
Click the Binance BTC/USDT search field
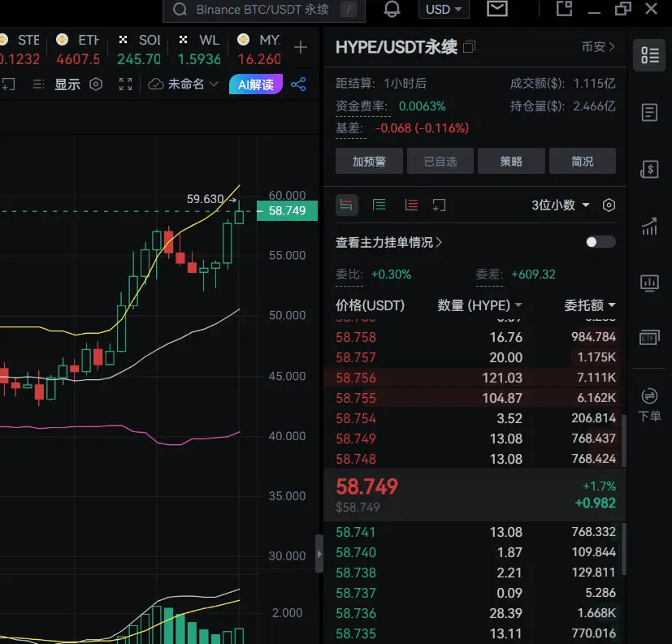tap(264, 10)
